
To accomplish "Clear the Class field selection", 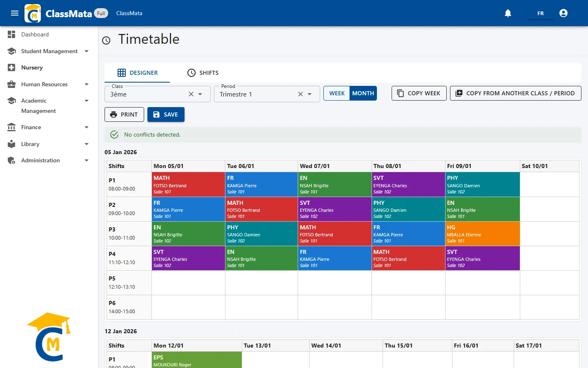I will [x=191, y=94].
